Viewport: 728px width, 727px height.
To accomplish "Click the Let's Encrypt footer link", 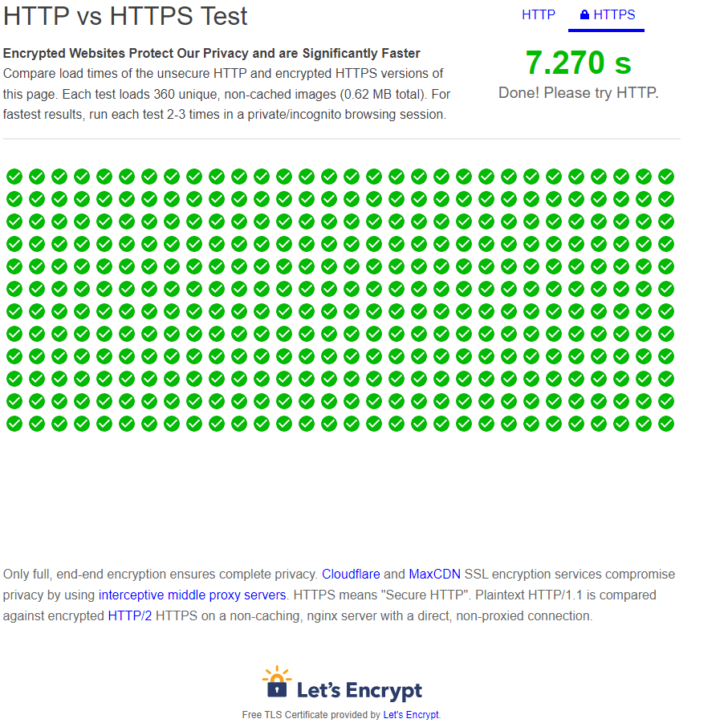I will click(x=410, y=714).
